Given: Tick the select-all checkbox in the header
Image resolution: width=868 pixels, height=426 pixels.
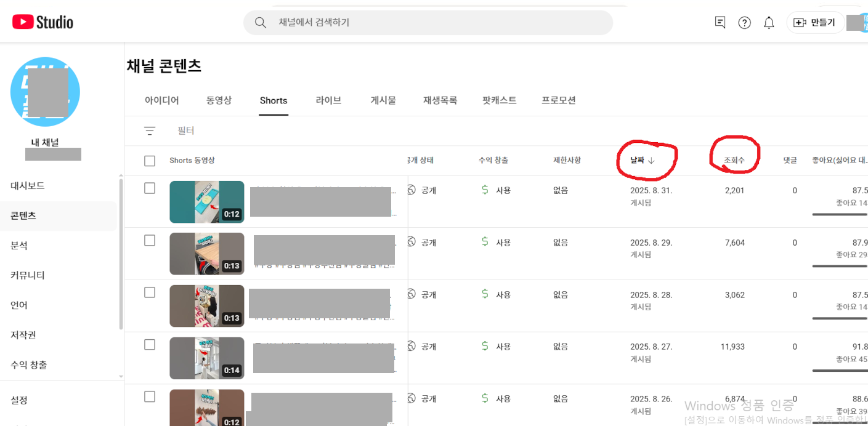Looking at the screenshot, I should point(150,161).
